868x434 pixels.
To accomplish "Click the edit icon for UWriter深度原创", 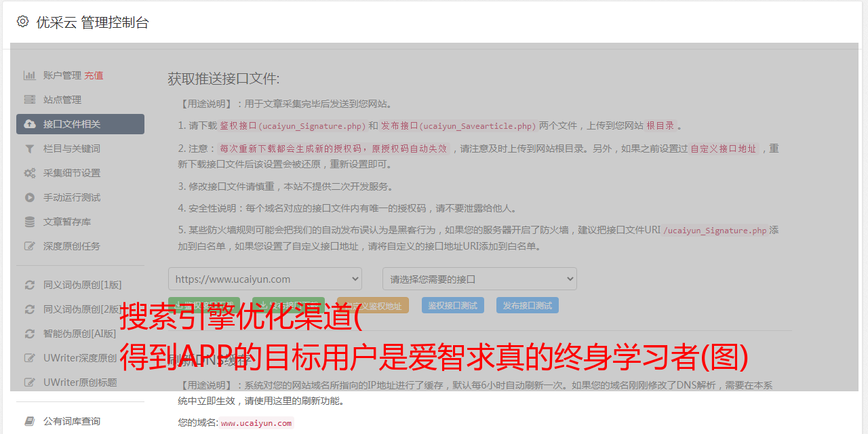I will pyautogui.click(x=30, y=358).
